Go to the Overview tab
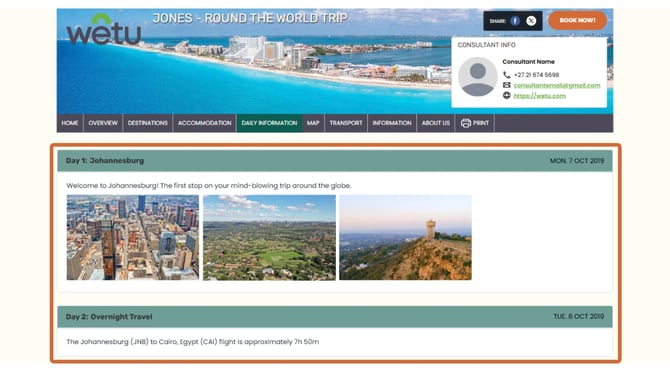 pos(103,123)
